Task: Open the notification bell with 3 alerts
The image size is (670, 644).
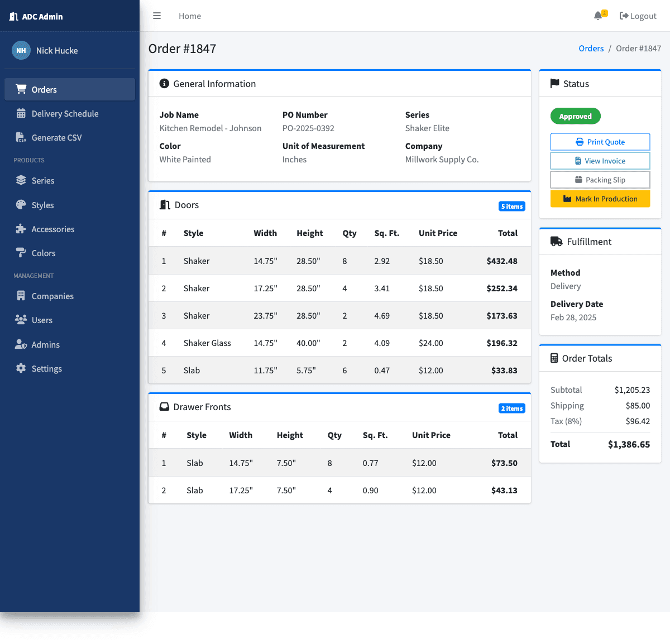Action: [x=597, y=16]
